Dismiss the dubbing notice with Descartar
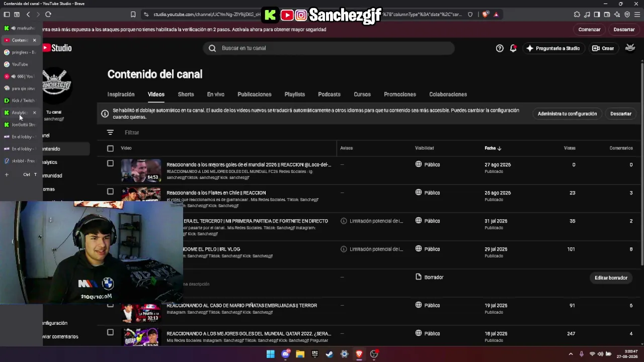 click(620, 114)
